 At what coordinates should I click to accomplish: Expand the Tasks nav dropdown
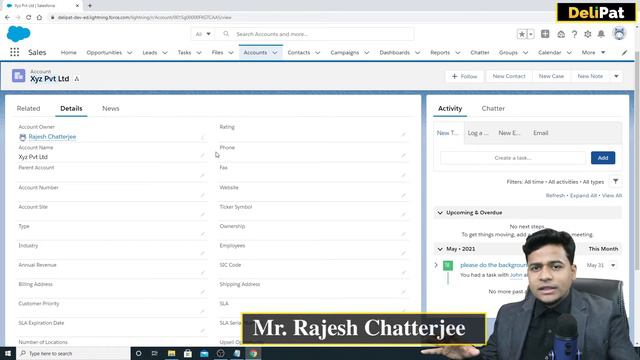click(x=199, y=53)
